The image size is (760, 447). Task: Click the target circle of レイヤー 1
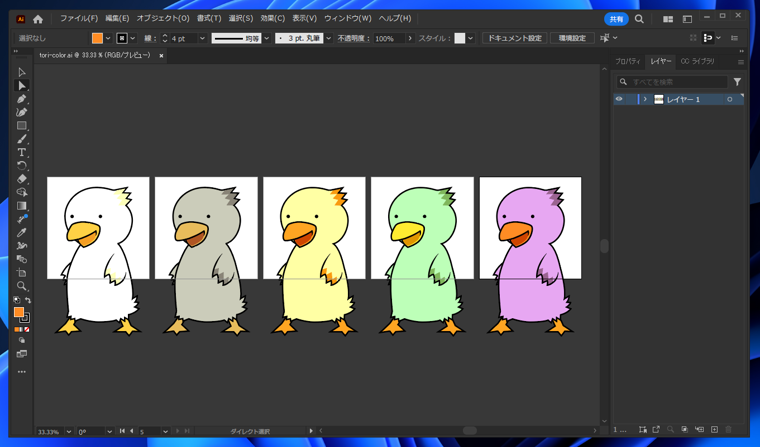[729, 99]
